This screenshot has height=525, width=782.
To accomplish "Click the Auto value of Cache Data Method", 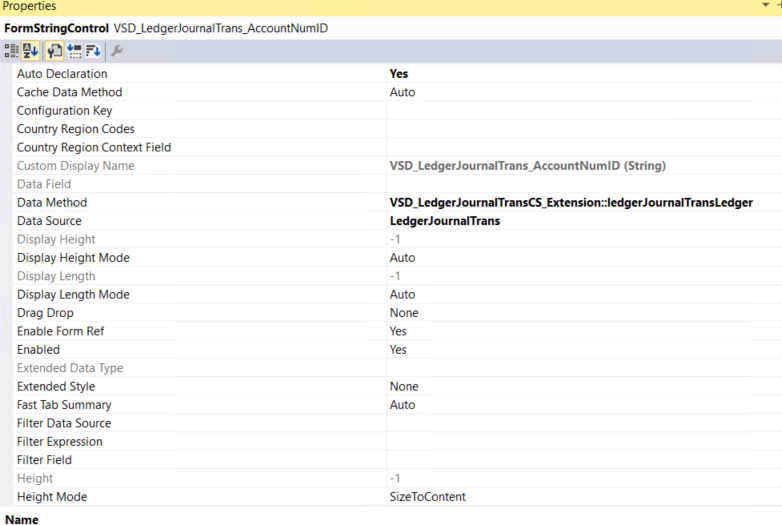I will pos(402,92).
